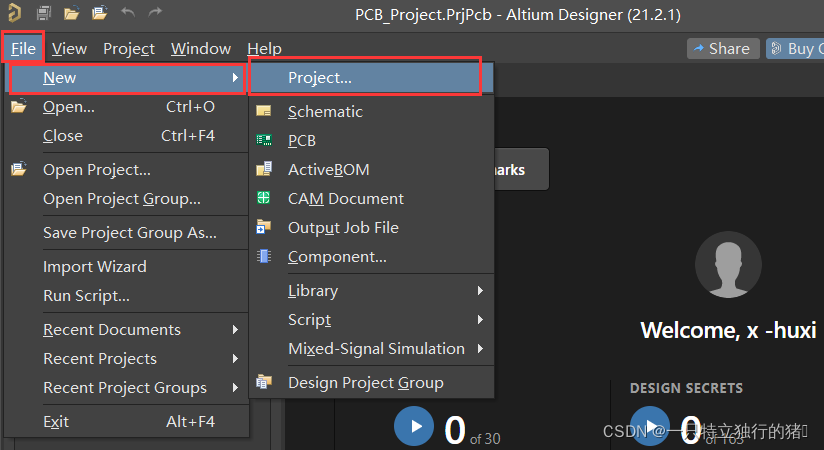Screen dimensions: 824x450
Task: Click the green PCB board icon
Action: 264,140
